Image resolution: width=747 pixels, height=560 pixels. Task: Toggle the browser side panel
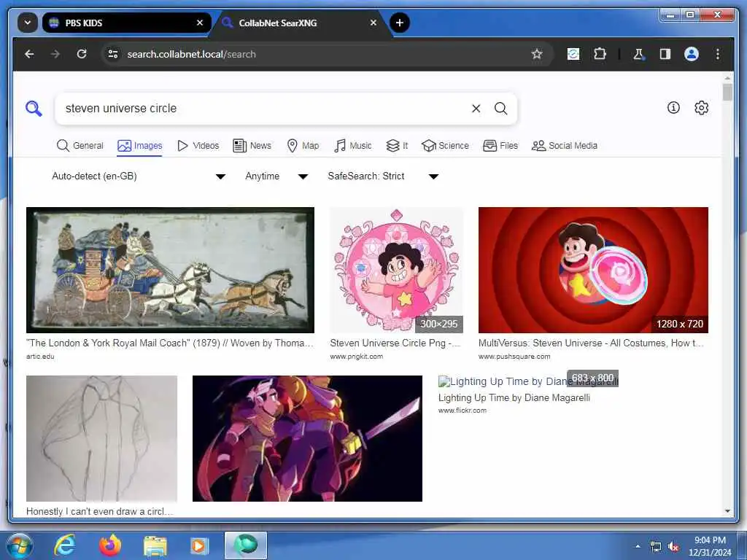pyautogui.click(x=665, y=54)
